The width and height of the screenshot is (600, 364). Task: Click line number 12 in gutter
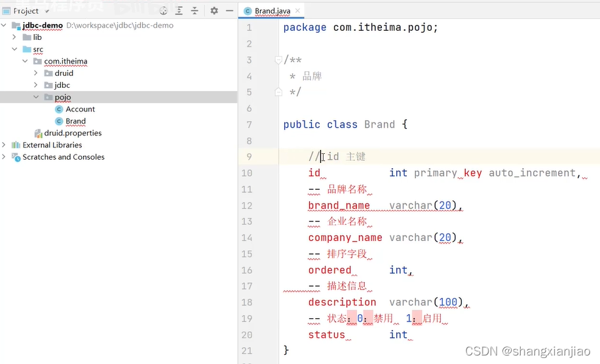(247, 206)
